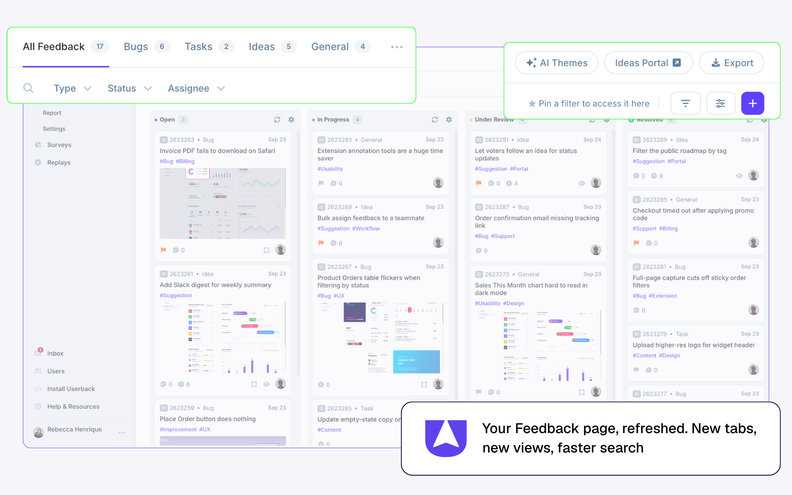Click comment icon on Order confirmation email card
792x495 pixels.
(x=478, y=251)
